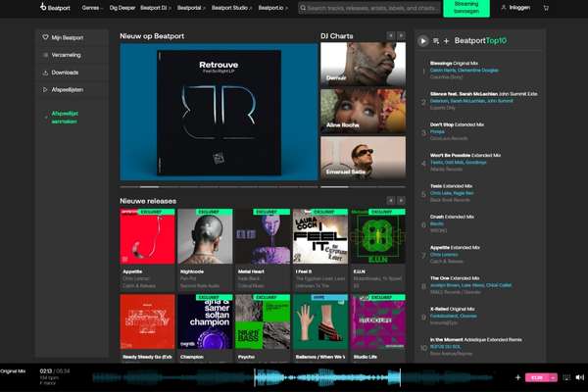Click the green Streaming button
Screen dimensions: 588x392
tap(466, 8)
